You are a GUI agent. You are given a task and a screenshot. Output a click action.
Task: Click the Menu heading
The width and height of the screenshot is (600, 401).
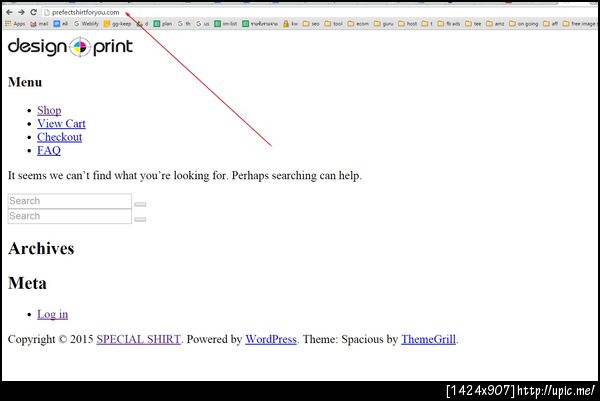pyautogui.click(x=25, y=82)
